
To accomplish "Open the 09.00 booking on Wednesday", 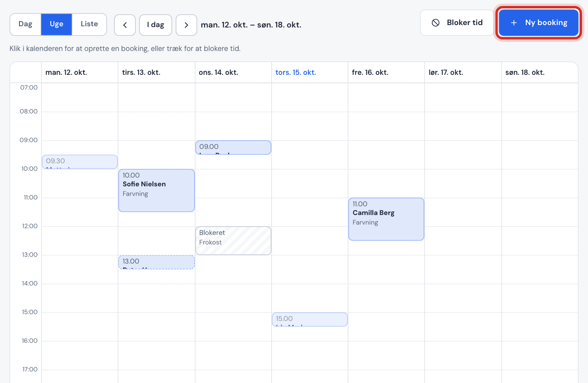I will click(233, 148).
